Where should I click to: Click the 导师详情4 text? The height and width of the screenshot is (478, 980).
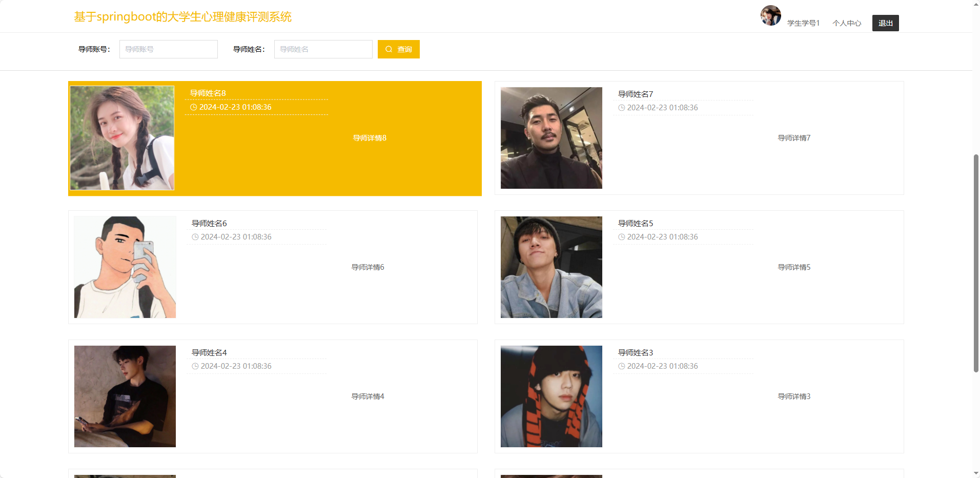pos(367,396)
